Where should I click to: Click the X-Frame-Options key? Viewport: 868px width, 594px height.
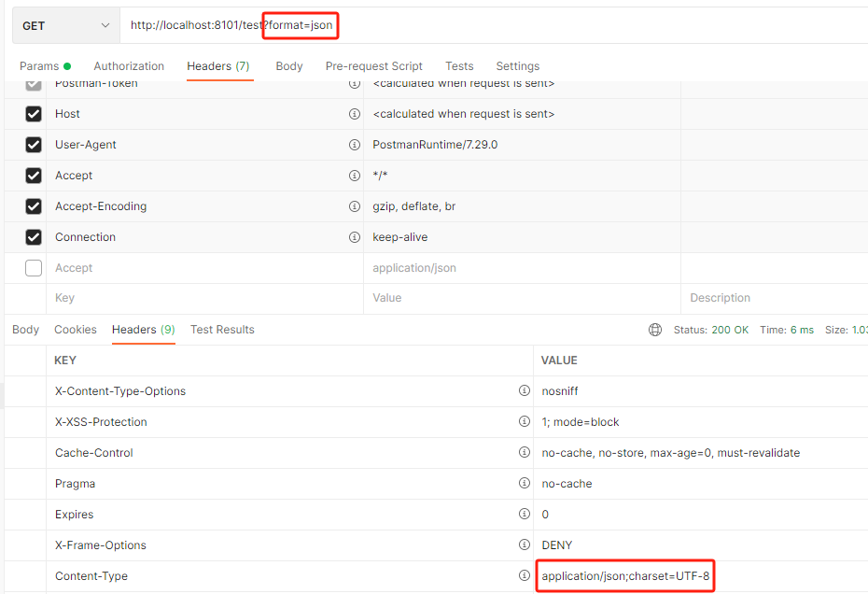pyautogui.click(x=101, y=545)
